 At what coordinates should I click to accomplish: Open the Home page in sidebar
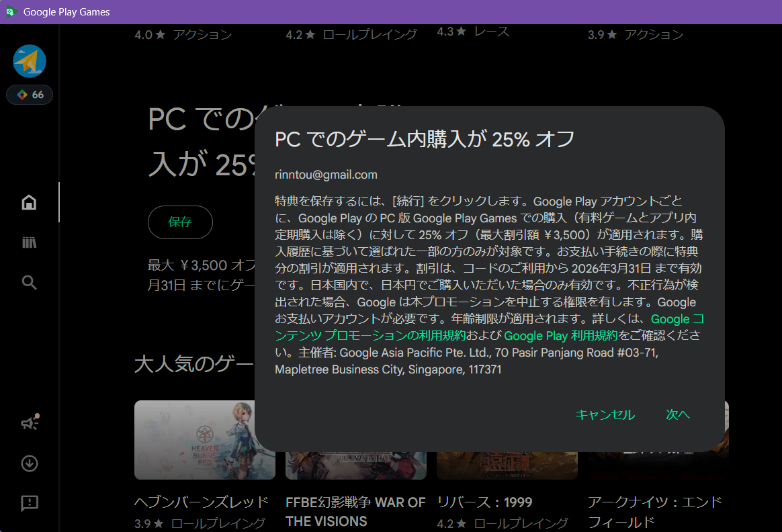[x=29, y=202]
